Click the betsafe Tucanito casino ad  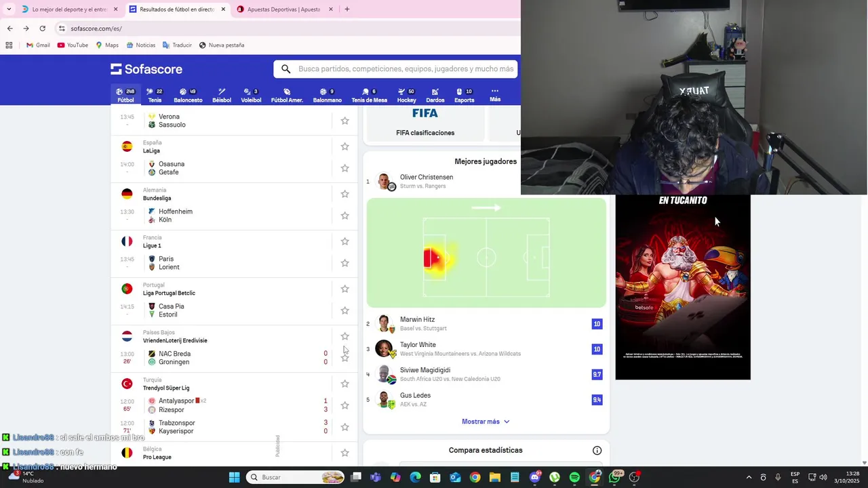[683, 287]
